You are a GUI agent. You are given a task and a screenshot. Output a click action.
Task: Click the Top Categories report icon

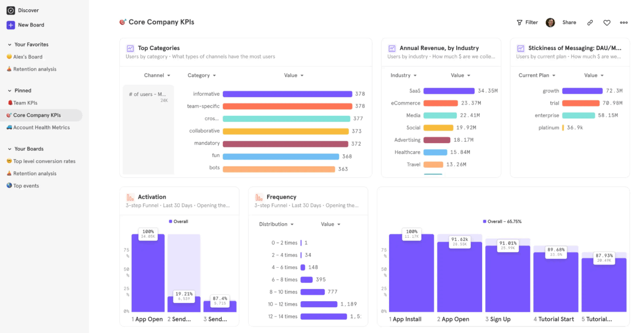pyautogui.click(x=130, y=48)
